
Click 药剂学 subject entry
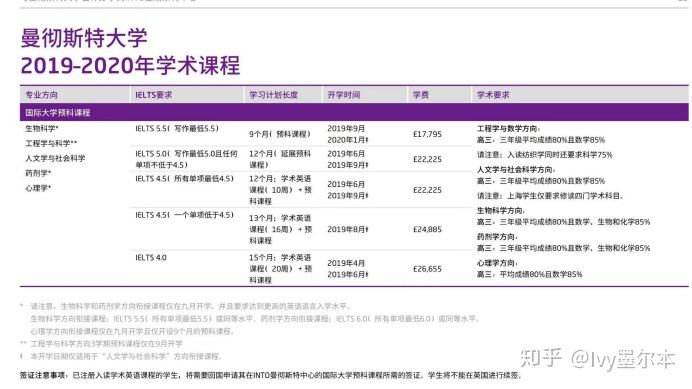click(x=38, y=173)
